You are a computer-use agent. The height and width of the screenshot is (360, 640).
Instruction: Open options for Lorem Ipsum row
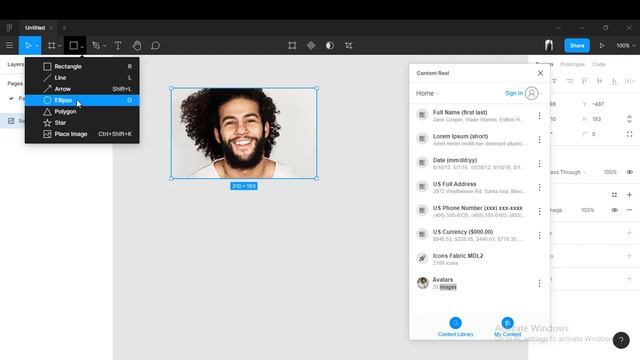[539, 140]
